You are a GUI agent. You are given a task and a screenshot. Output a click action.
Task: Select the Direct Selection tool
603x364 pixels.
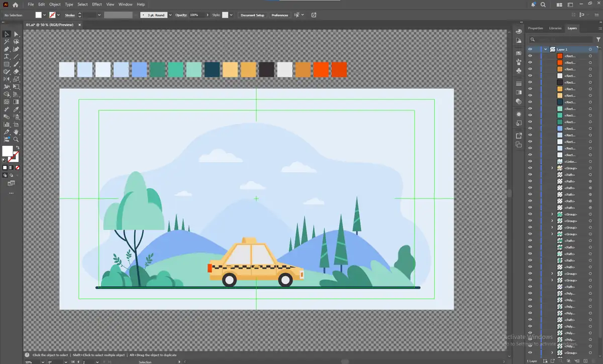click(x=16, y=34)
